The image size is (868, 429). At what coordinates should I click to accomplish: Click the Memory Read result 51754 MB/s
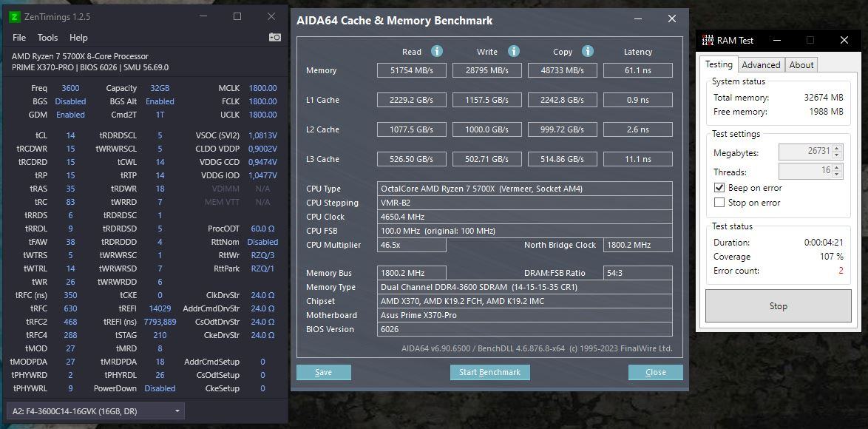(x=411, y=70)
